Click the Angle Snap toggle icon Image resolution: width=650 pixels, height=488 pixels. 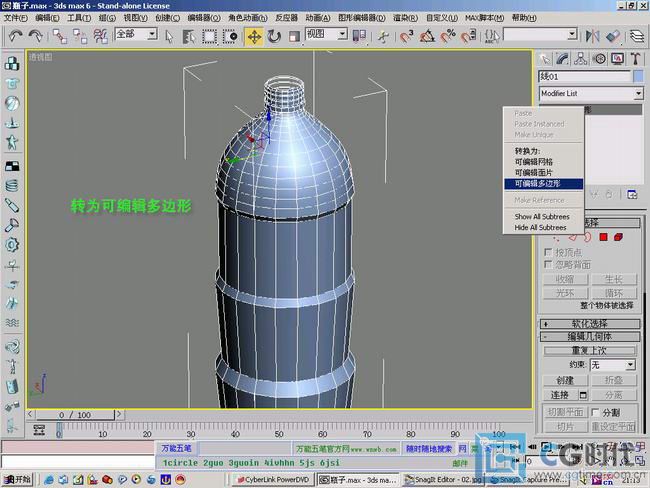coord(427,36)
